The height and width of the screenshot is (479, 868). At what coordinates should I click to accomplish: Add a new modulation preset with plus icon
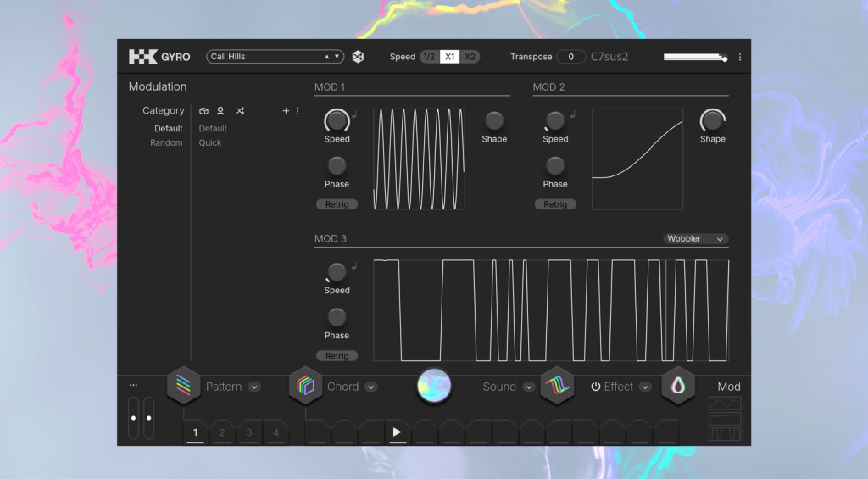tap(286, 111)
